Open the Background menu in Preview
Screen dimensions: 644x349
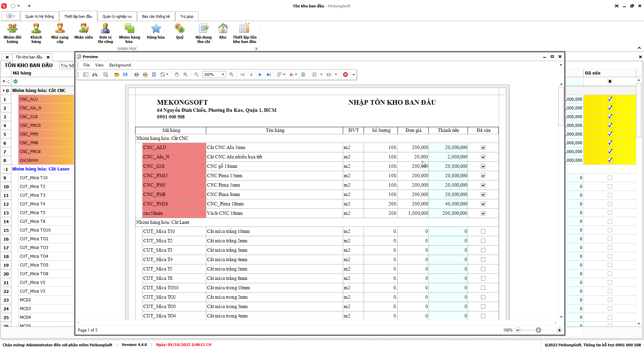click(120, 65)
